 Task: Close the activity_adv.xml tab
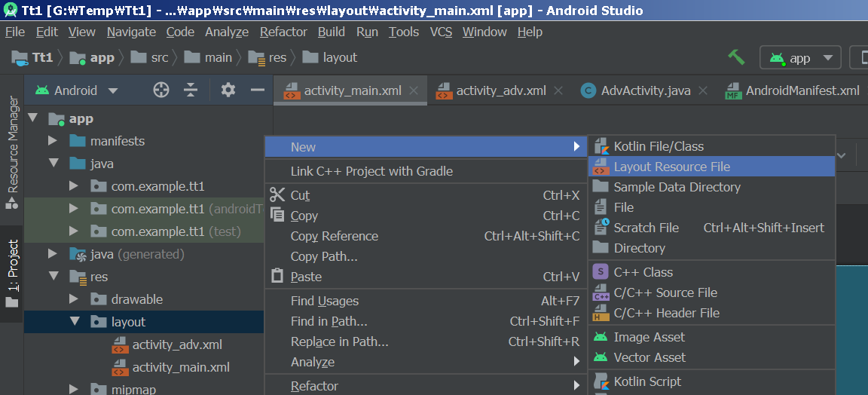(558, 90)
